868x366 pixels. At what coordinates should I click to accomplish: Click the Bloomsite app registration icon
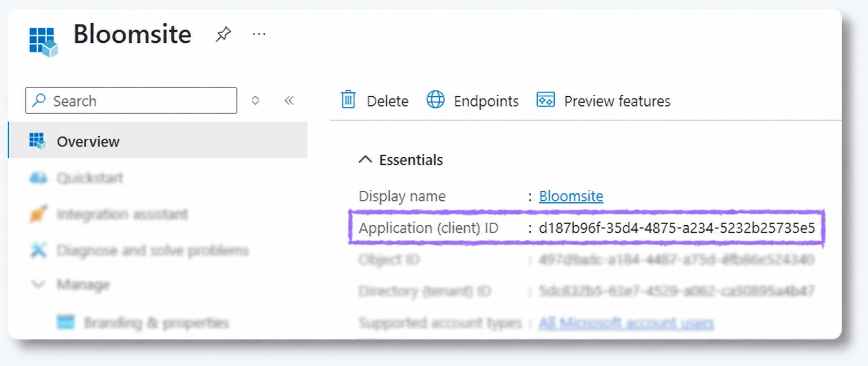click(44, 42)
